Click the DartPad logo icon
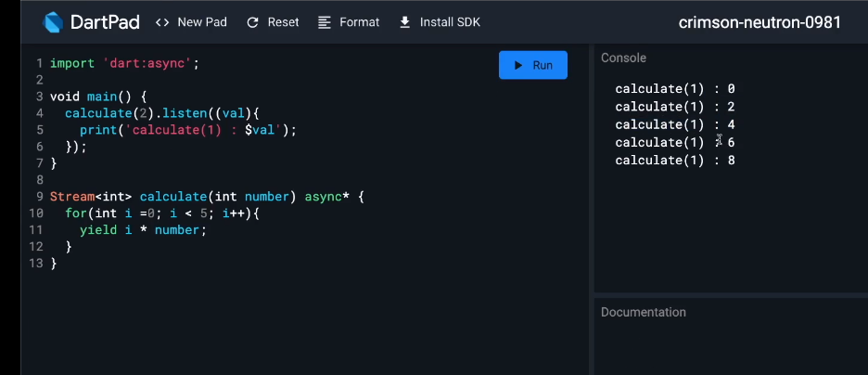 tap(54, 22)
